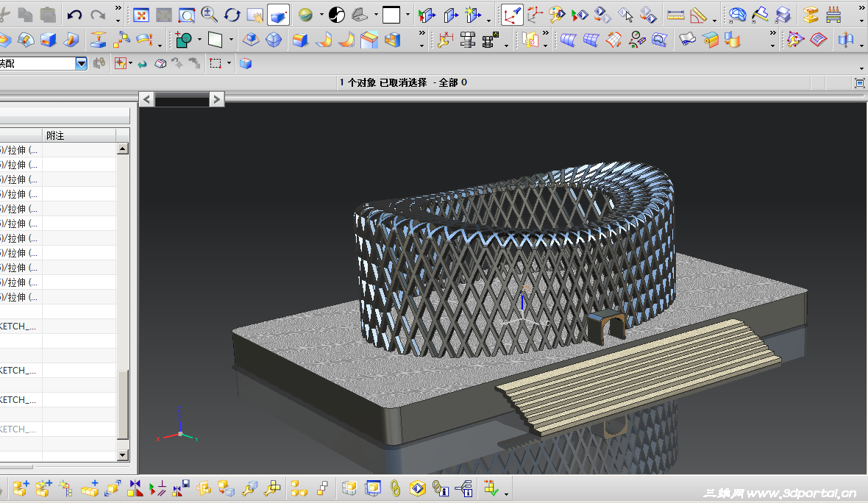Click the Create new component icon

click(43, 488)
